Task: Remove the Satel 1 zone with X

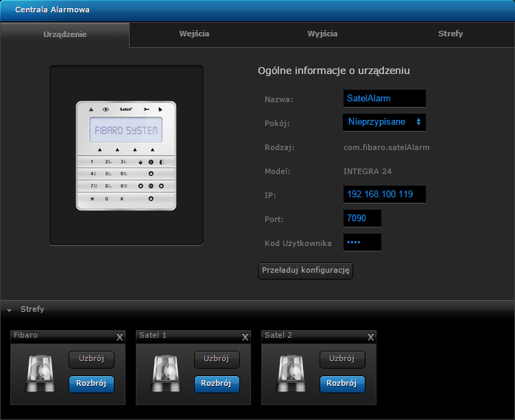Action: (245, 337)
